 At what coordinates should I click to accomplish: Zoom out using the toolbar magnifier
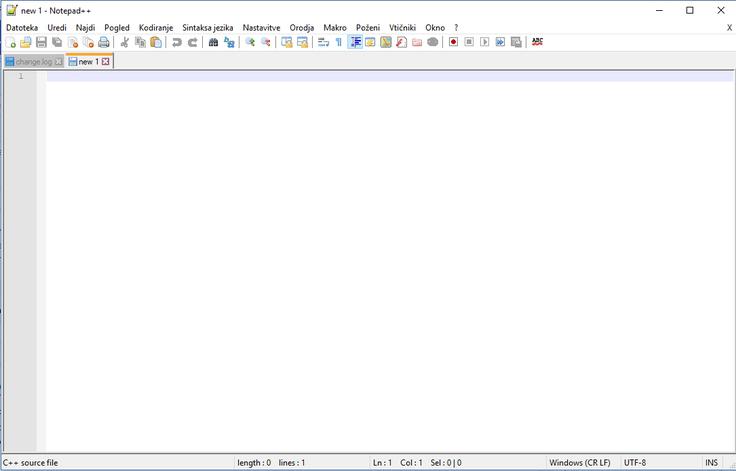[x=266, y=42]
